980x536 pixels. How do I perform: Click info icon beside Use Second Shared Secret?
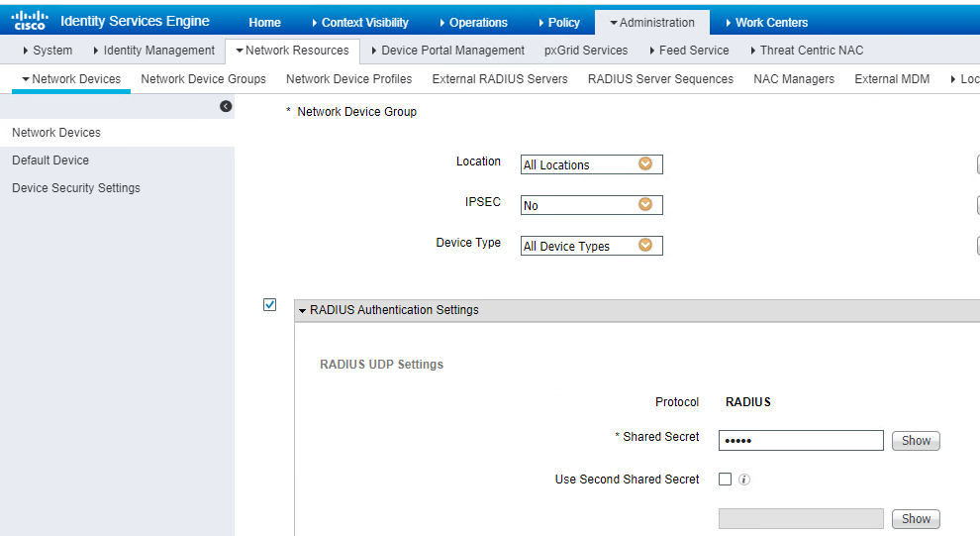tap(744, 480)
